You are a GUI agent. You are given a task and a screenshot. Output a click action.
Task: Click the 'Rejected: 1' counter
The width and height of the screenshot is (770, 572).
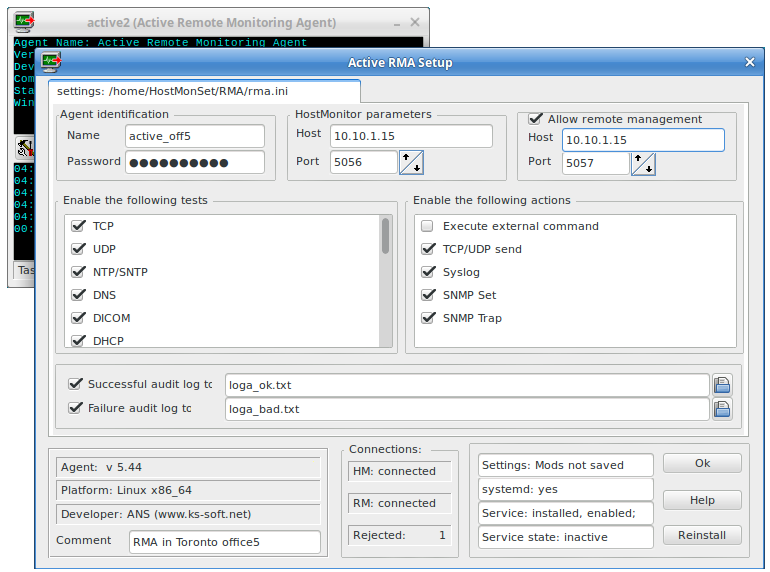[x=399, y=535]
